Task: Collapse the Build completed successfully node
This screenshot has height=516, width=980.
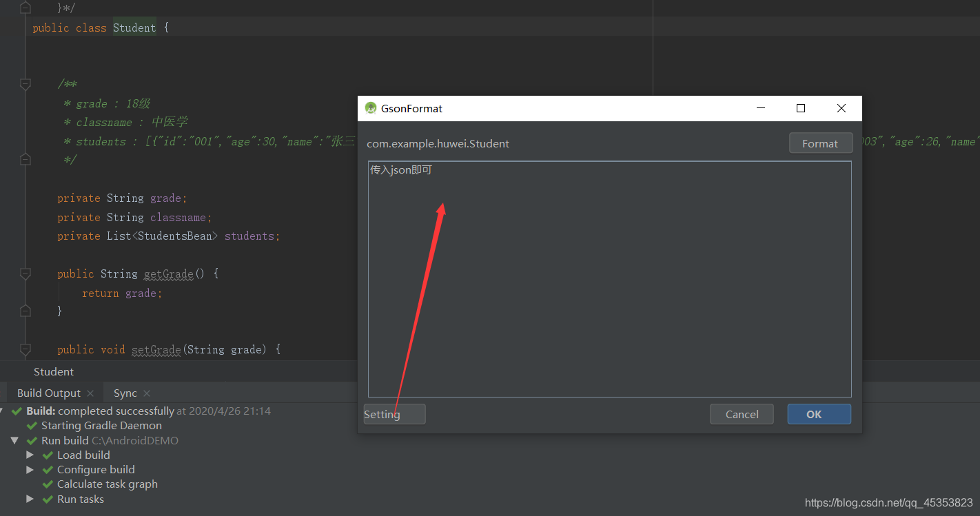Action: coord(1,411)
